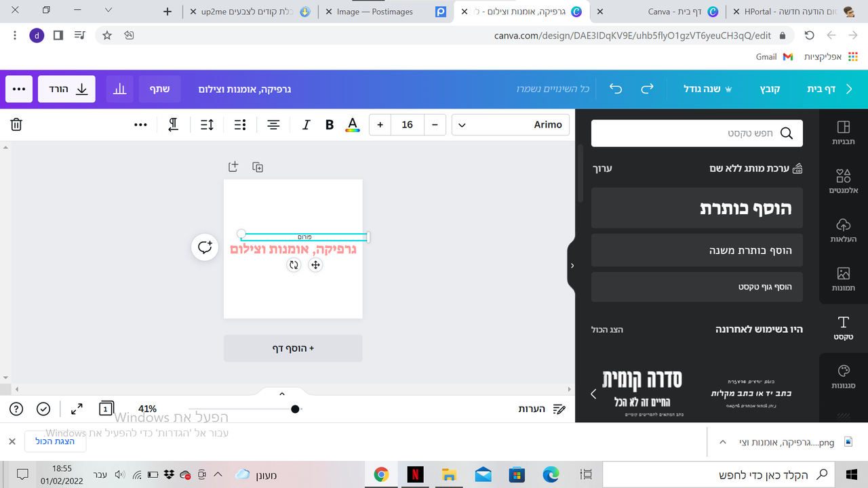Click checkmark status icon at bottom

(x=43, y=409)
